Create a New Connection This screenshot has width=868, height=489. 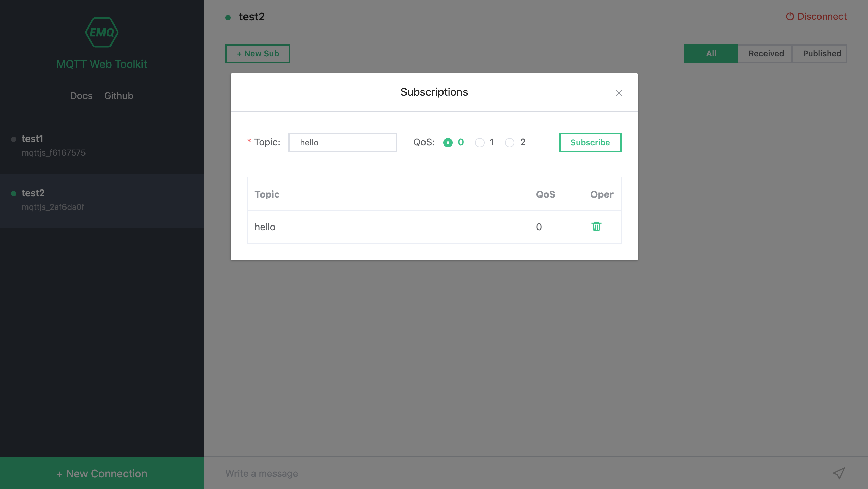(101, 473)
